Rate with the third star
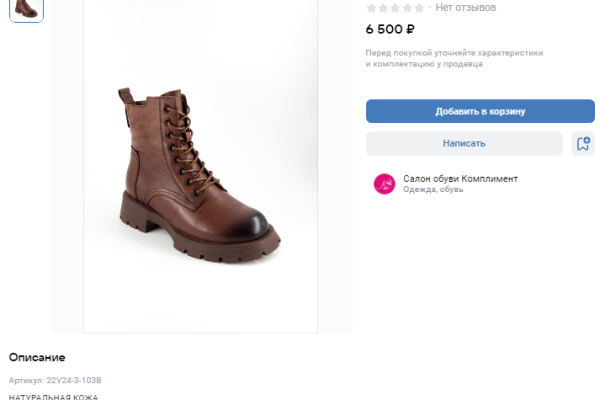 [x=396, y=7]
